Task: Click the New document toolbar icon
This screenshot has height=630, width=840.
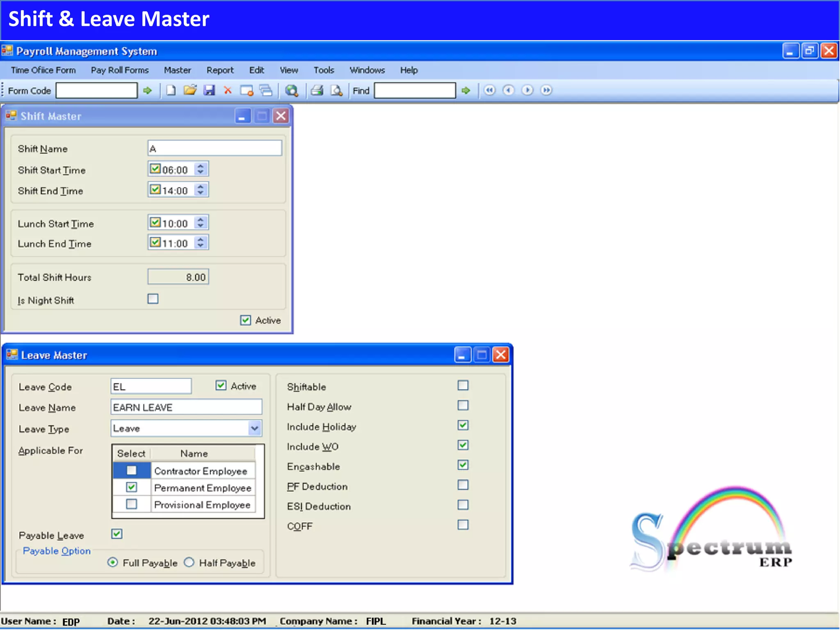Action: click(171, 90)
